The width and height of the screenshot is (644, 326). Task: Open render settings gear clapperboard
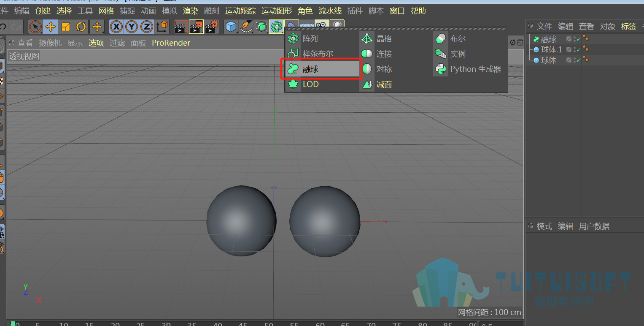211,27
